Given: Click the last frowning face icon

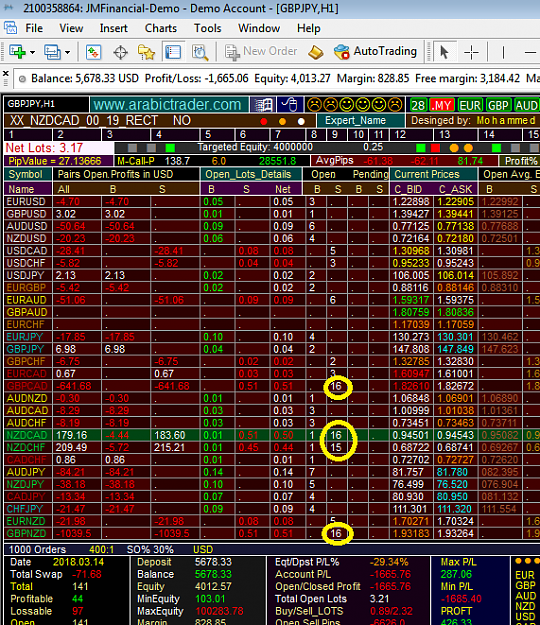Looking at the screenshot, I should pyautogui.click(x=395, y=105).
